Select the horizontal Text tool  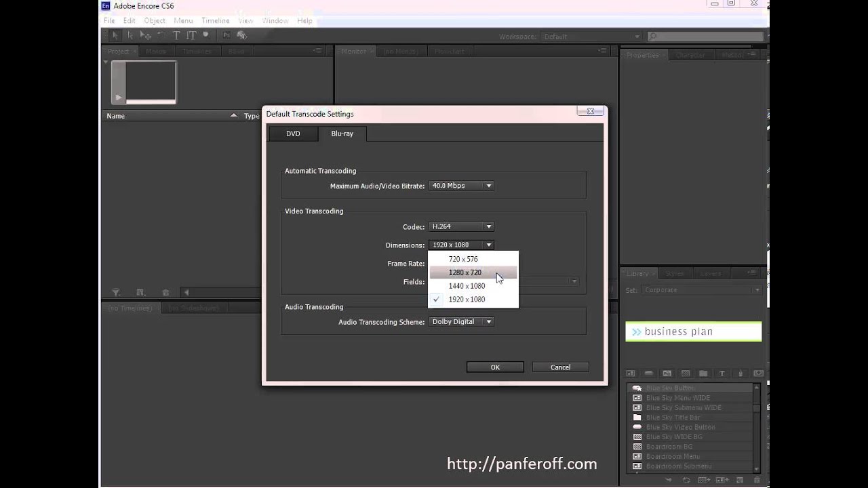coord(176,35)
